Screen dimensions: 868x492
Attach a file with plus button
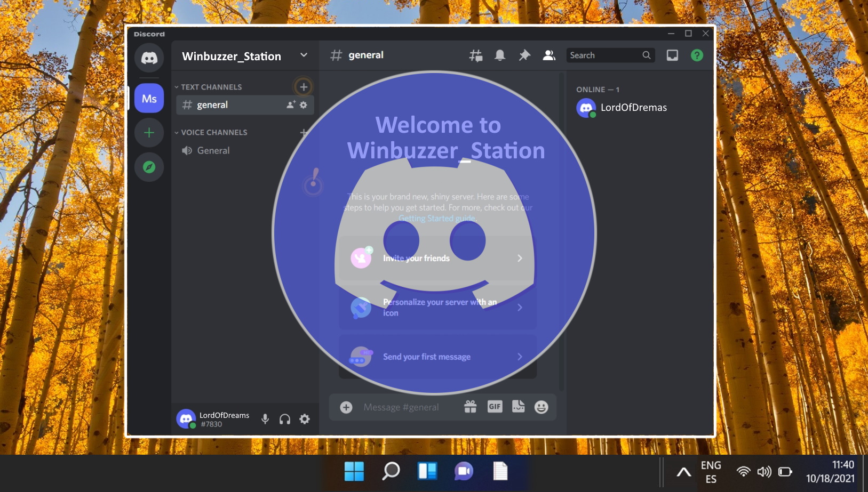coord(346,407)
